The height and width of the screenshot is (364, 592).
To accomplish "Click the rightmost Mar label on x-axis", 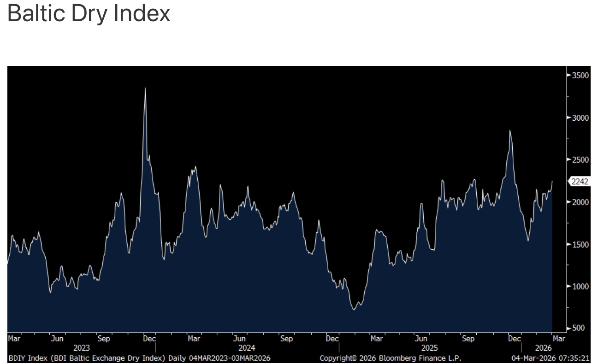I will click(558, 339).
